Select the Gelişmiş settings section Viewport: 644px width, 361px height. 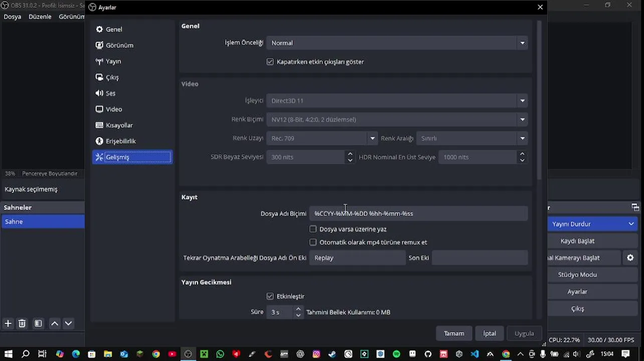coord(132,157)
